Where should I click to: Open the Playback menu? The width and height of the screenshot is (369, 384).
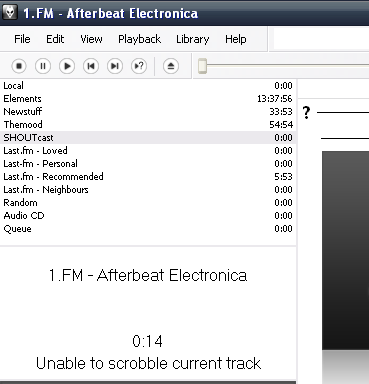click(140, 39)
